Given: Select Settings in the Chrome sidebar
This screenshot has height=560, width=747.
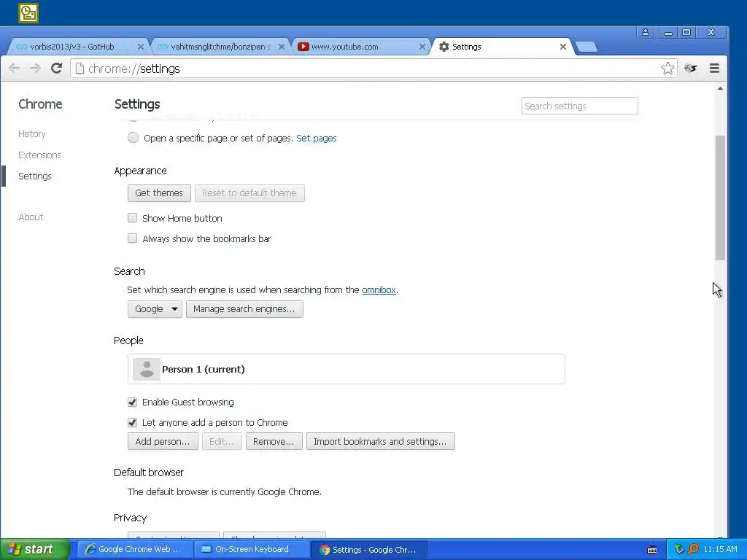Looking at the screenshot, I should click(x=35, y=176).
